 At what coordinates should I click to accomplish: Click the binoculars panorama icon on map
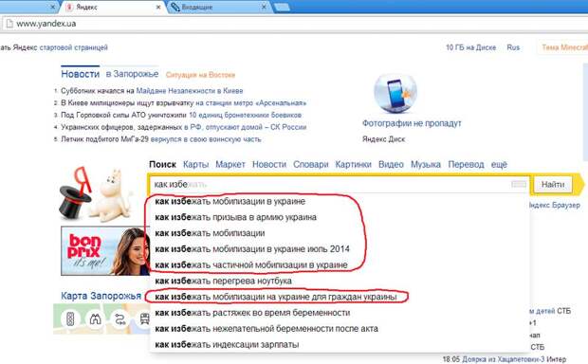click(95, 319)
